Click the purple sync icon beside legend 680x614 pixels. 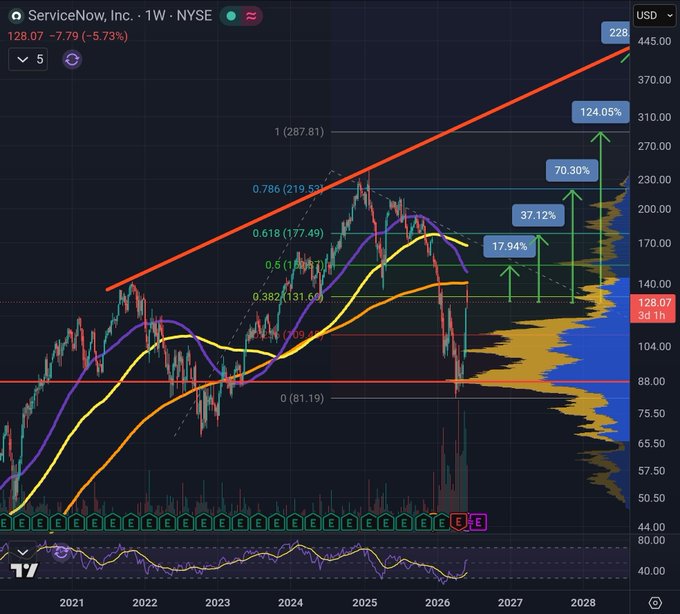(x=72, y=59)
